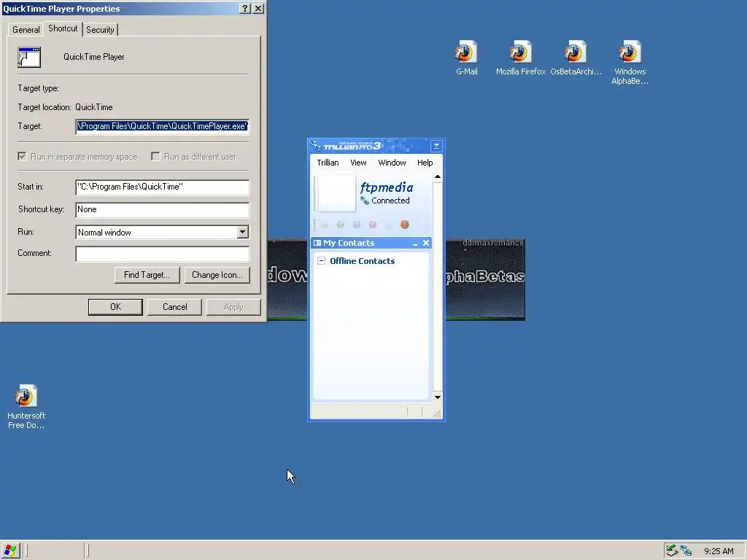The height and width of the screenshot is (560, 747).
Task: Toggle Run in separate memory space checkbox
Action: 22,156
